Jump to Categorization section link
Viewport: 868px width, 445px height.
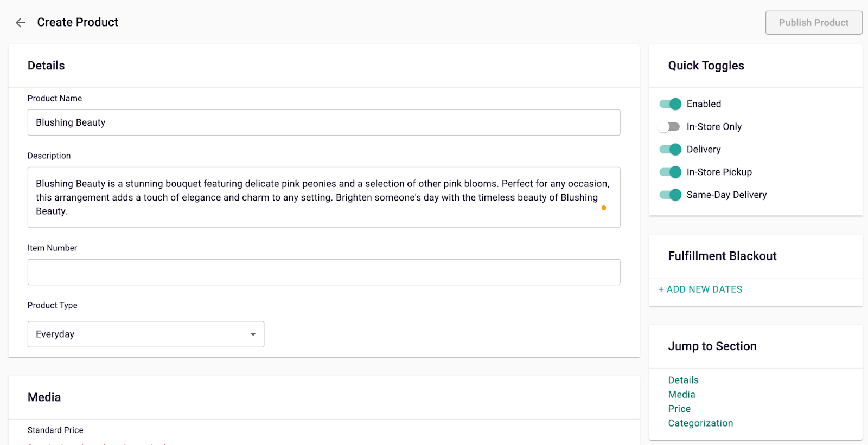[x=700, y=423]
